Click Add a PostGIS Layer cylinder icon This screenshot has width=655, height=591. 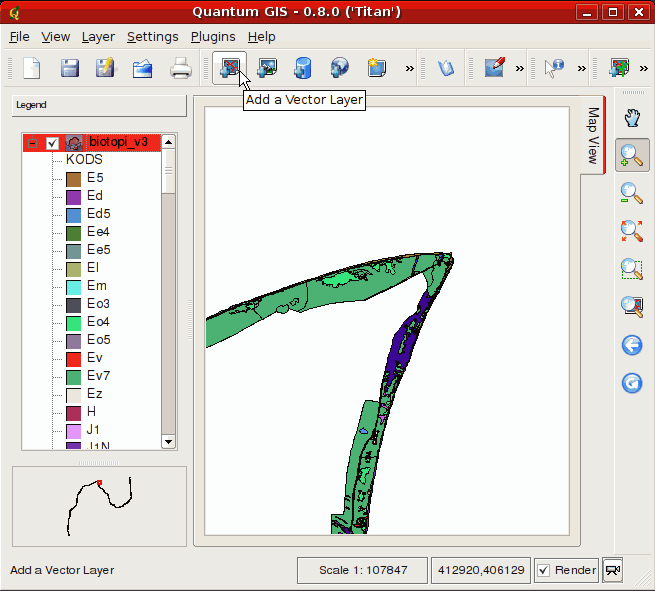[303, 68]
